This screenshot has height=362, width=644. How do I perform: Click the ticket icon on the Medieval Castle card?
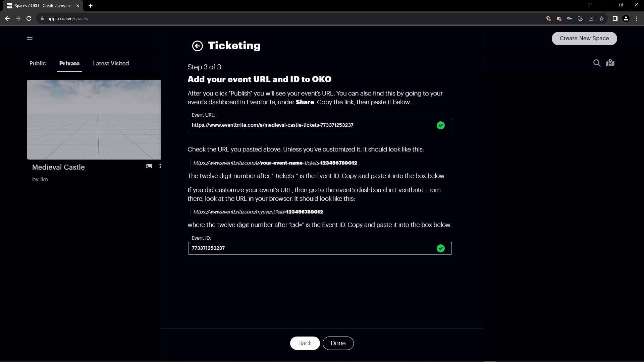[x=149, y=166]
